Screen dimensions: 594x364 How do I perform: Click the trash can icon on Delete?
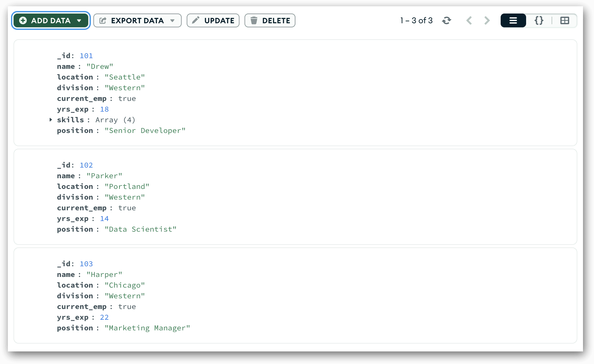[254, 21]
